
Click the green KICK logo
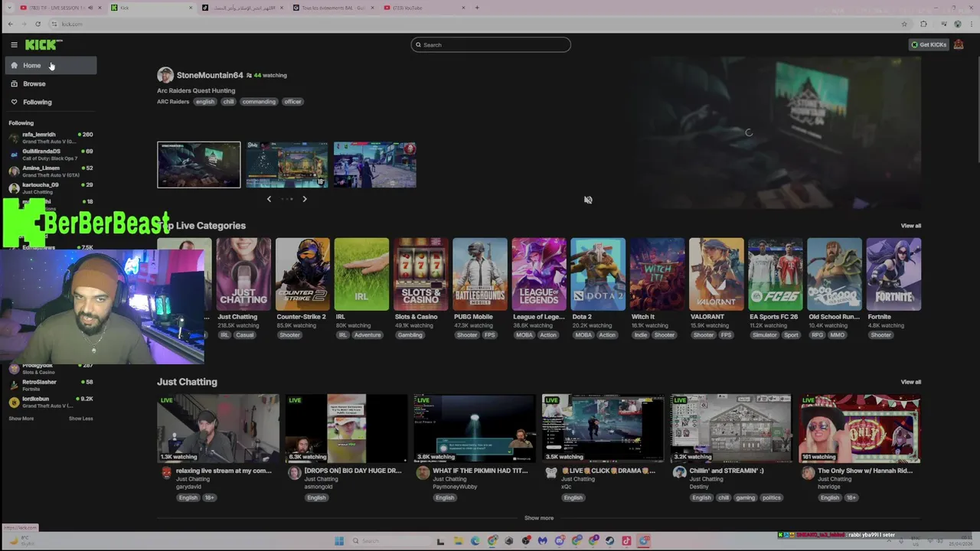pyautogui.click(x=44, y=45)
